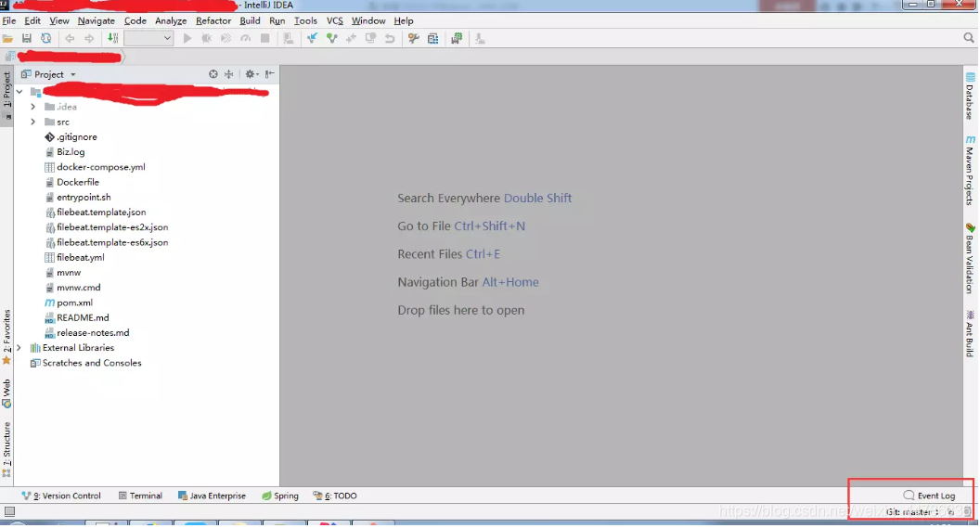Viewport: 980px width, 528px height.
Task: Expand External Libraries node
Action: pos(19,348)
